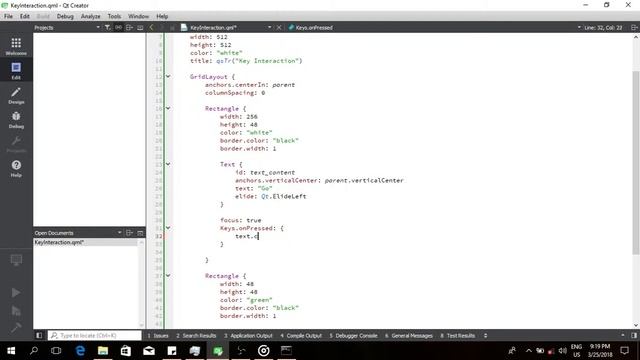Click the Build project hammer icon
This screenshot has width=640, height=360.
(16, 327)
